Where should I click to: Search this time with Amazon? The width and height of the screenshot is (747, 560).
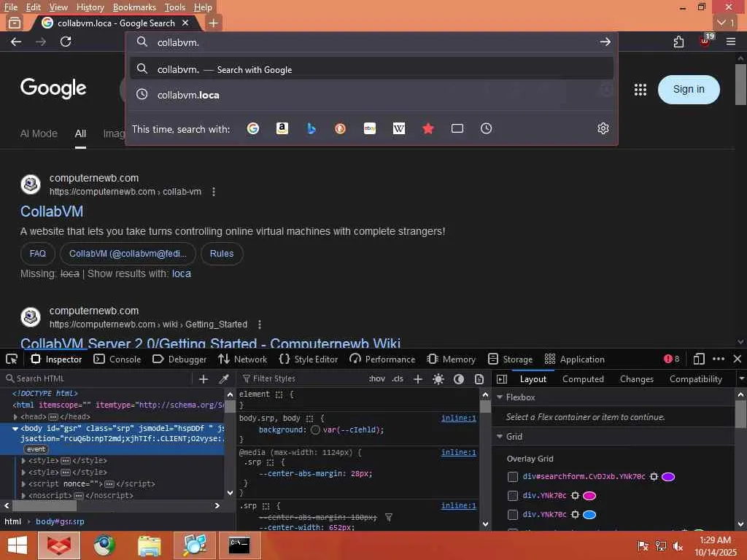pyautogui.click(x=282, y=128)
